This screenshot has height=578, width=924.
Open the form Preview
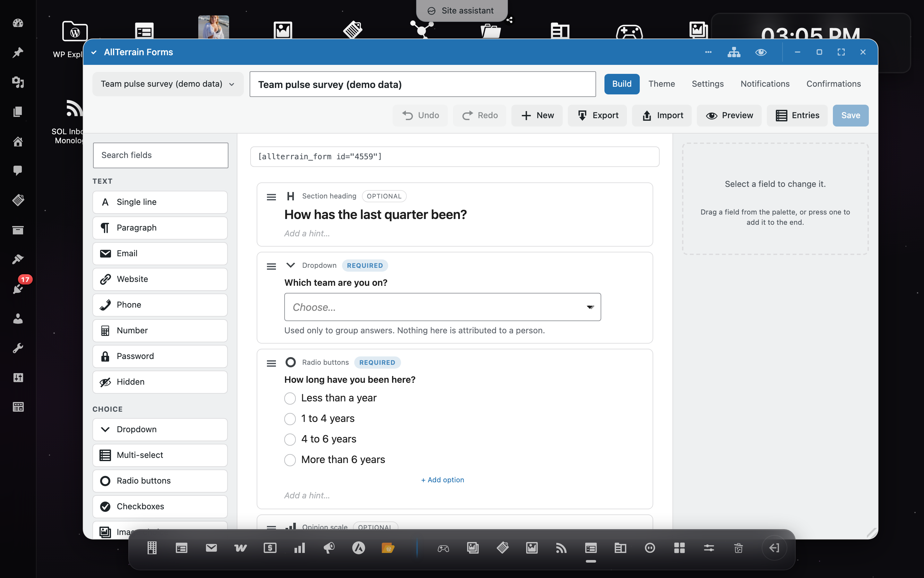click(729, 116)
